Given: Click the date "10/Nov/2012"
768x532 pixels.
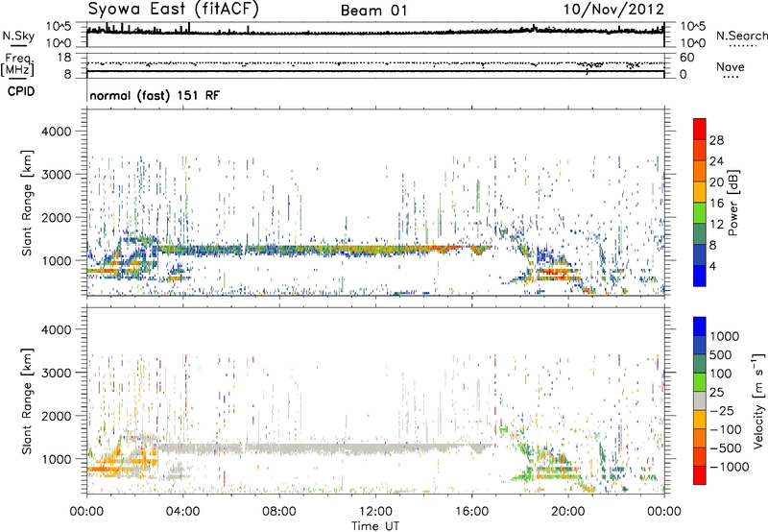Looking at the screenshot, I should pos(613,10).
